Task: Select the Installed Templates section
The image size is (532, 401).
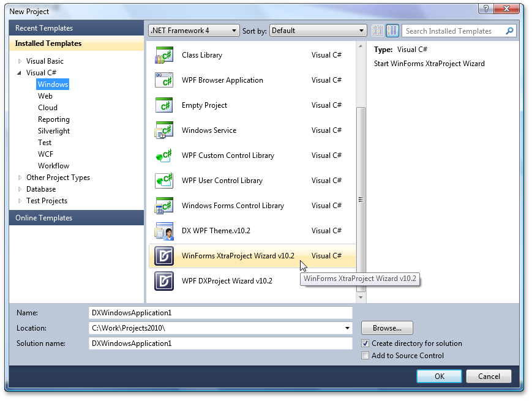Action: click(x=77, y=43)
